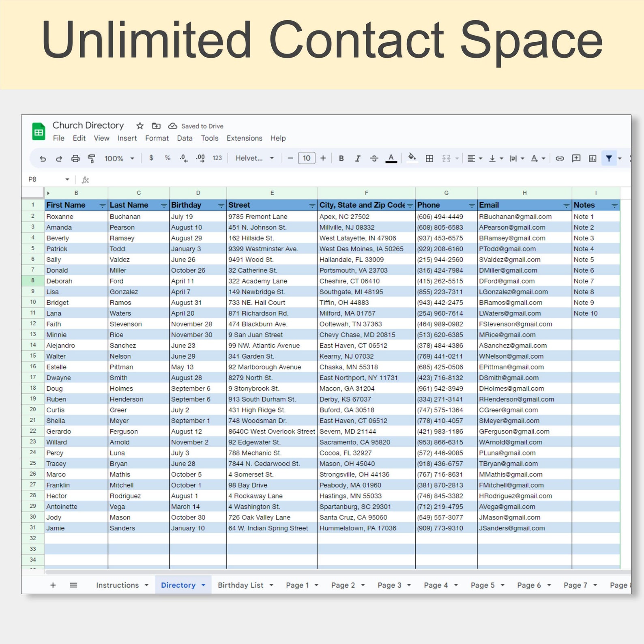Select the Paint format tool

(x=92, y=159)
